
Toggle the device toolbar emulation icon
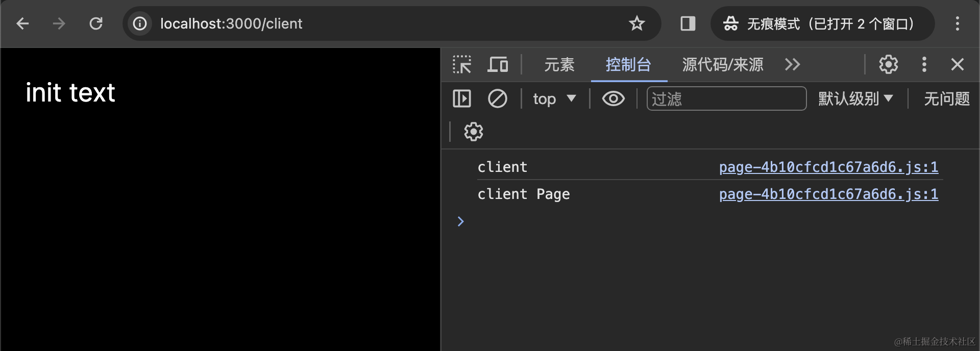click(x=498, y=65)
